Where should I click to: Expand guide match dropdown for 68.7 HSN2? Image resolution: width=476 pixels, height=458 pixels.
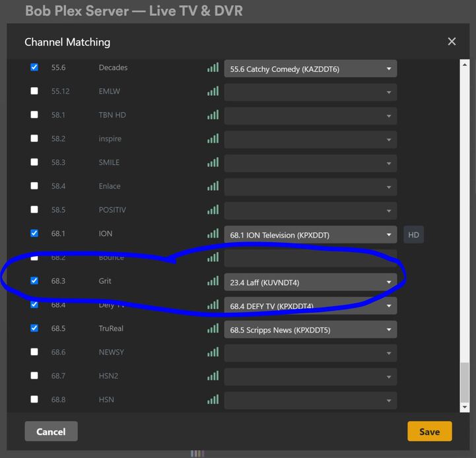pos(310,377)
